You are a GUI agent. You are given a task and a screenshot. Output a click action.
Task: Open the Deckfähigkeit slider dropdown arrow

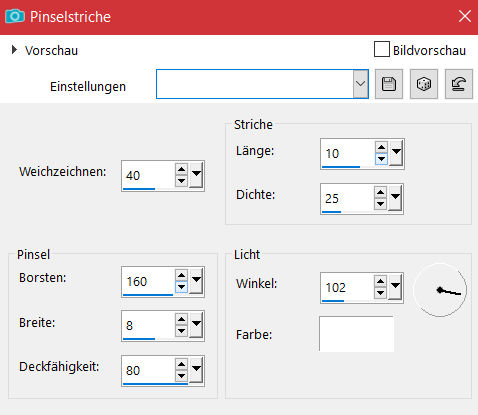pyautogui.click(x=196, y=370)
